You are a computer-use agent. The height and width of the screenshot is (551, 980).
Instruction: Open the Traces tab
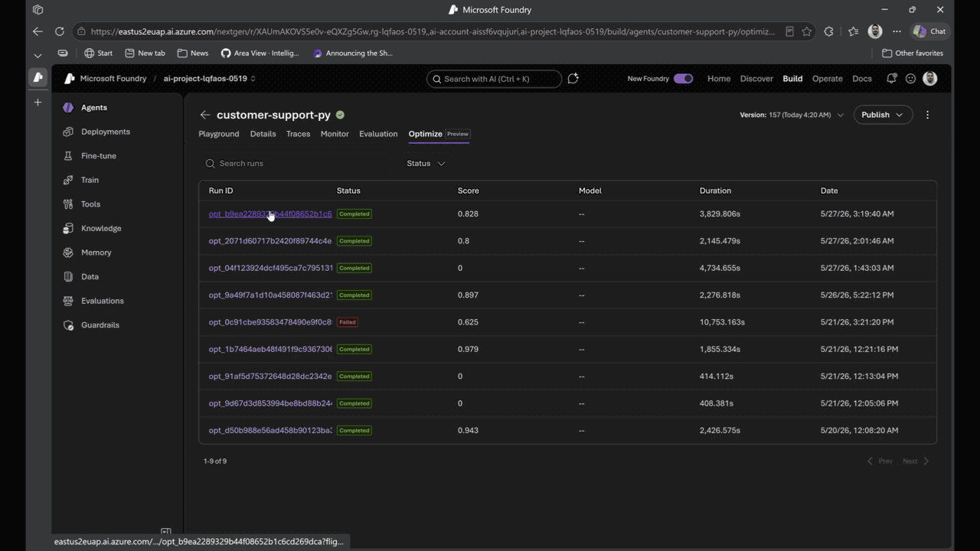pos(298,134)
